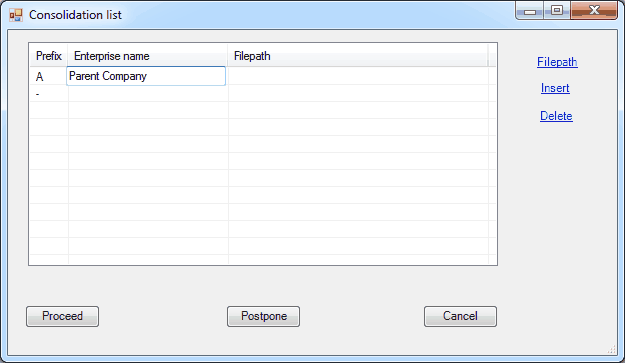Select the prefix cell containing A
The width and height of the screenshot is (625, 363).
[49, 76]
